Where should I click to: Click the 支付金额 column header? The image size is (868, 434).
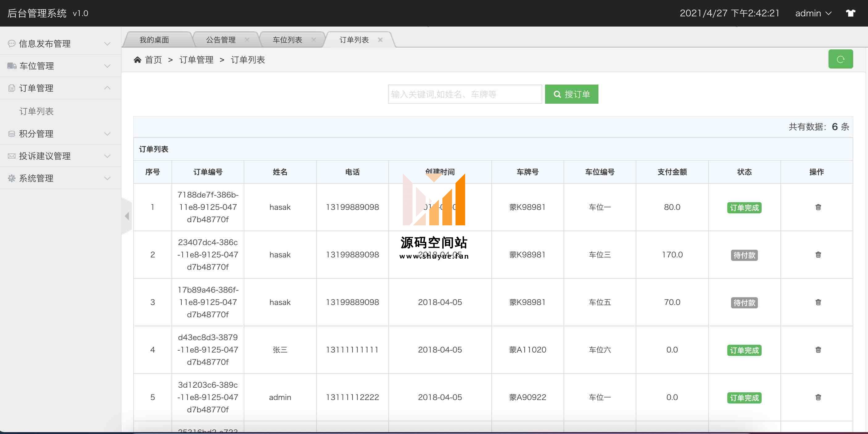click(x=672, y=172)
